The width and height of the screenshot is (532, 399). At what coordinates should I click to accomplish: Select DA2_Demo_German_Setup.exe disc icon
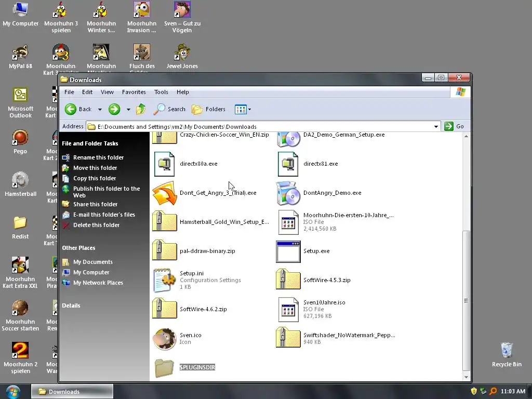(288, 139)
